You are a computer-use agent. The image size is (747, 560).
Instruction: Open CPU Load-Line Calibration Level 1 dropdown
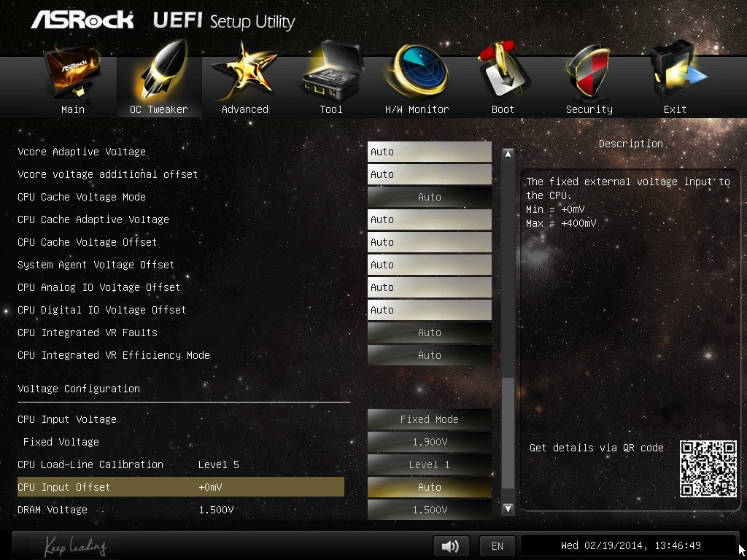(x=429, y=464)
